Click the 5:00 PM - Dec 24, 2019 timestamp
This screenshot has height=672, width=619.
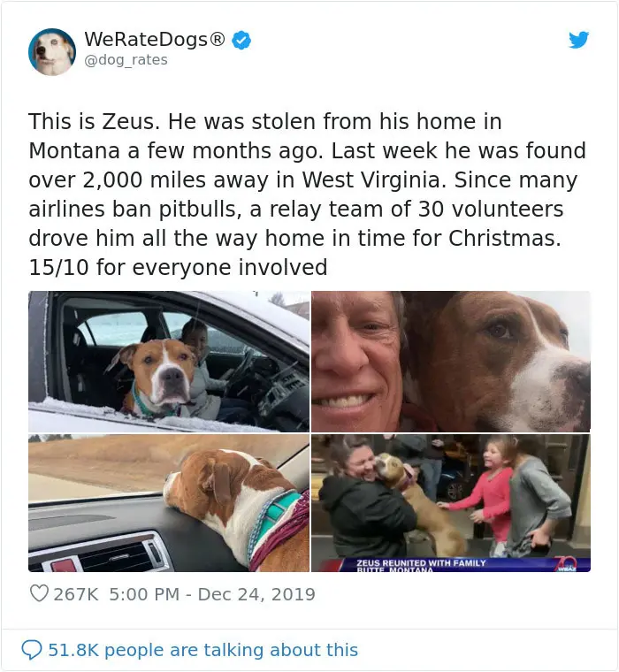[x=212, y=594]
